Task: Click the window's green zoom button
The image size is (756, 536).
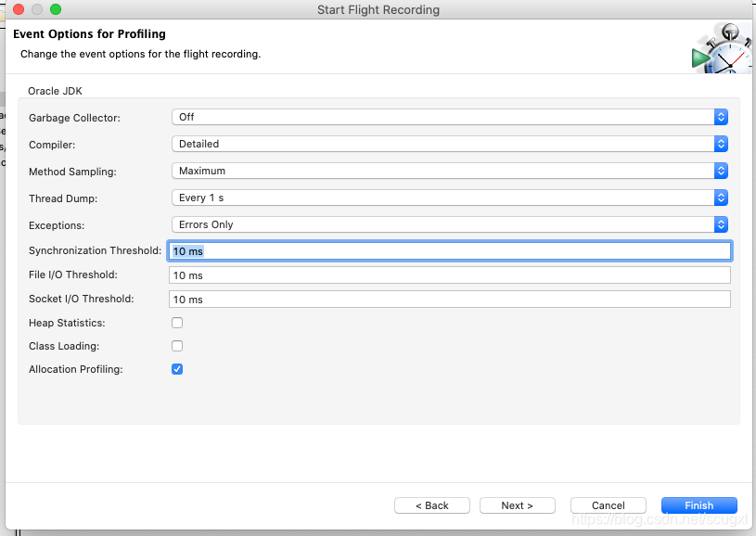Action: point(56,9)
